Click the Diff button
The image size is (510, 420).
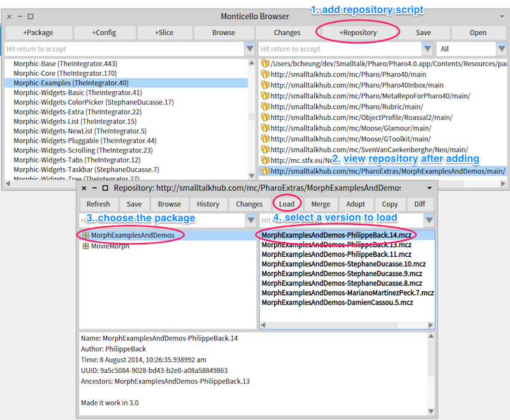point(419,204)
